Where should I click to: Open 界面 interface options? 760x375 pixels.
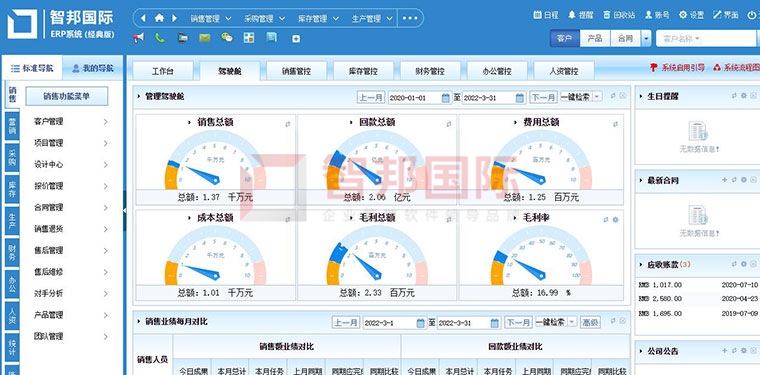[x=726, y=15]
